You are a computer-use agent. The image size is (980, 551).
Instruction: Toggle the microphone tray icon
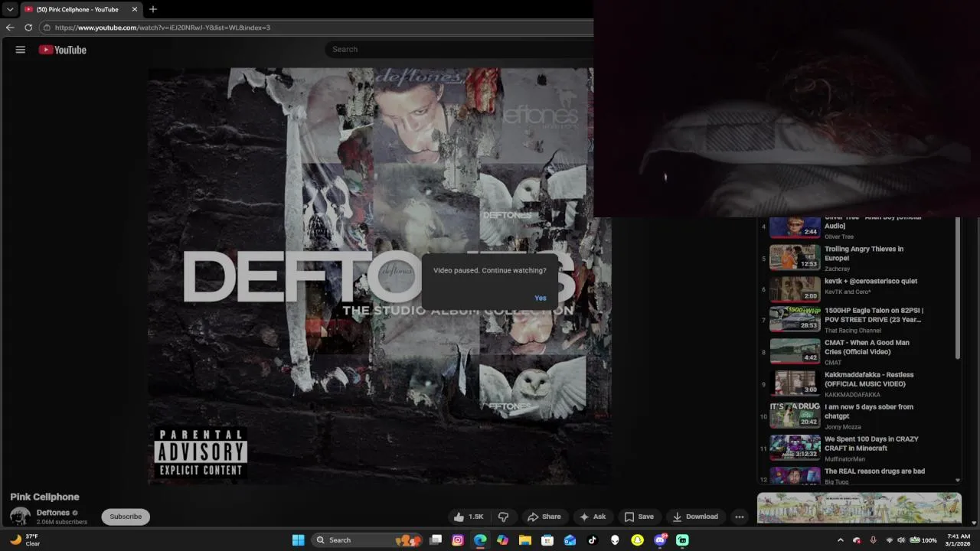point(873,540)
